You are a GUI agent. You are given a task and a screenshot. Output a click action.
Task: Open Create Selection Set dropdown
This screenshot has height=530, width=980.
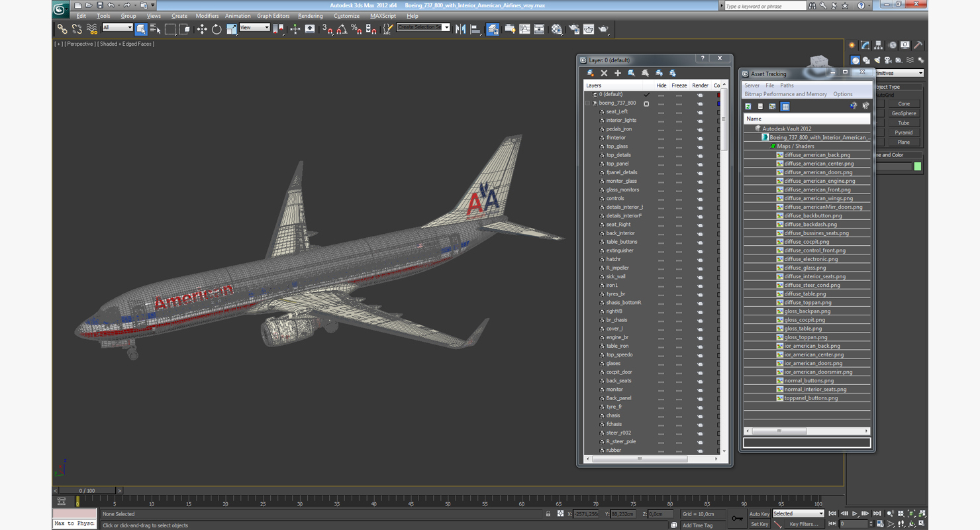point(423,27)
